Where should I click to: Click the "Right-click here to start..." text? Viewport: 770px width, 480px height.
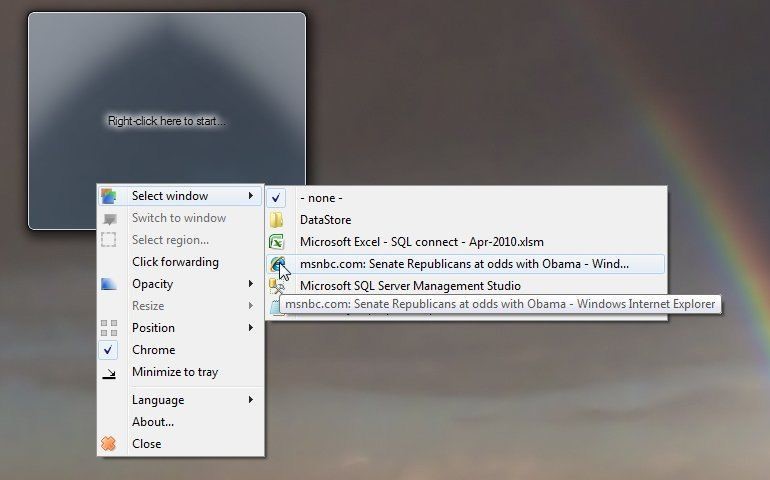tap(167, 121)
